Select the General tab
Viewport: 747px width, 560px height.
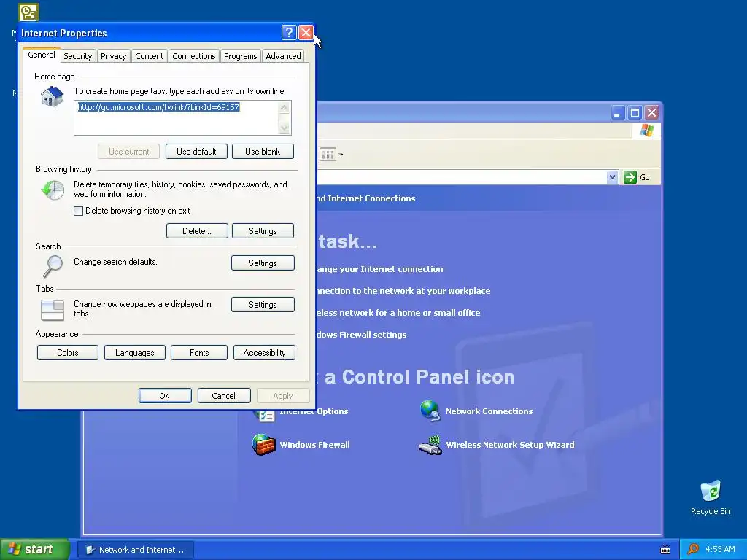coord(42,55)
